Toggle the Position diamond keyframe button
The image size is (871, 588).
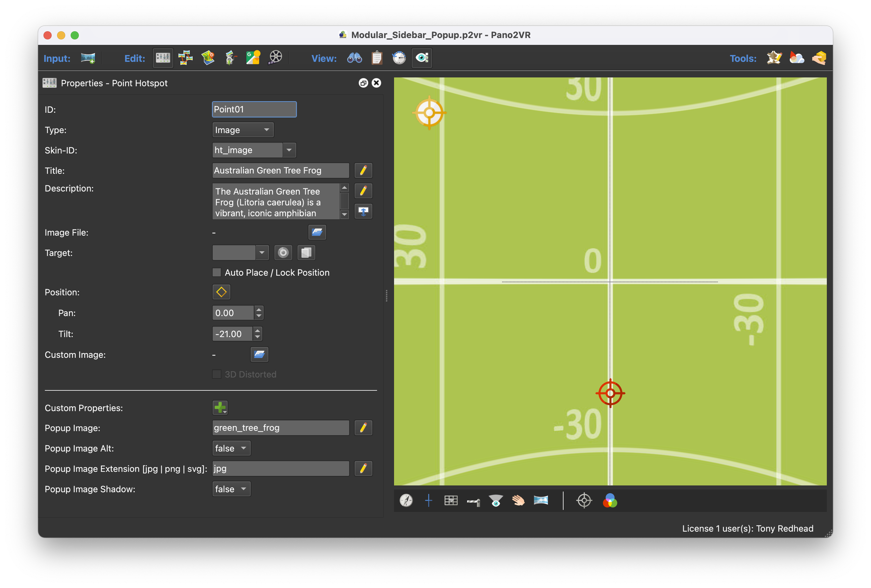pyautogui.click(x=221, y=292)
